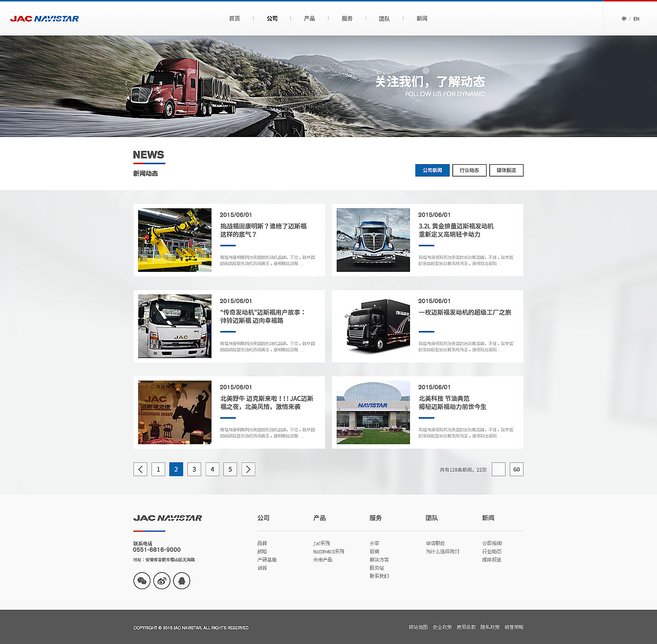Open 首页 in the top navigation

235,18
